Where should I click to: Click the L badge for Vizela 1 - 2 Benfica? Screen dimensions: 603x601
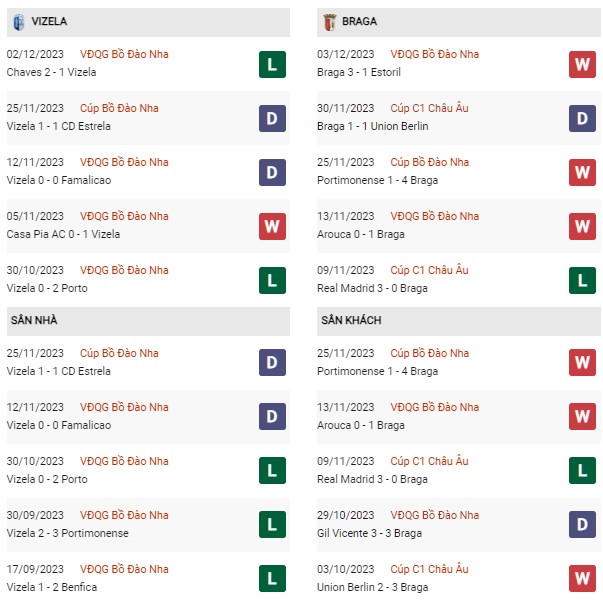point(272,578)
